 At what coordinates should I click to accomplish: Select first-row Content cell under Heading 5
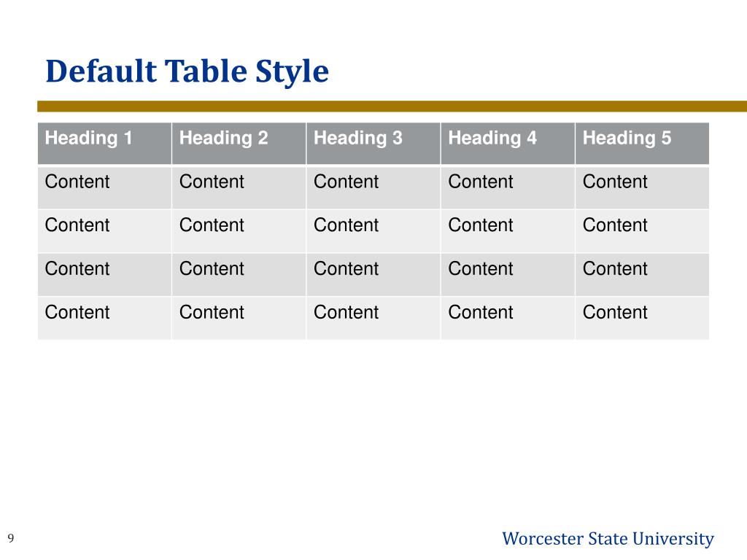click(642, 187)
